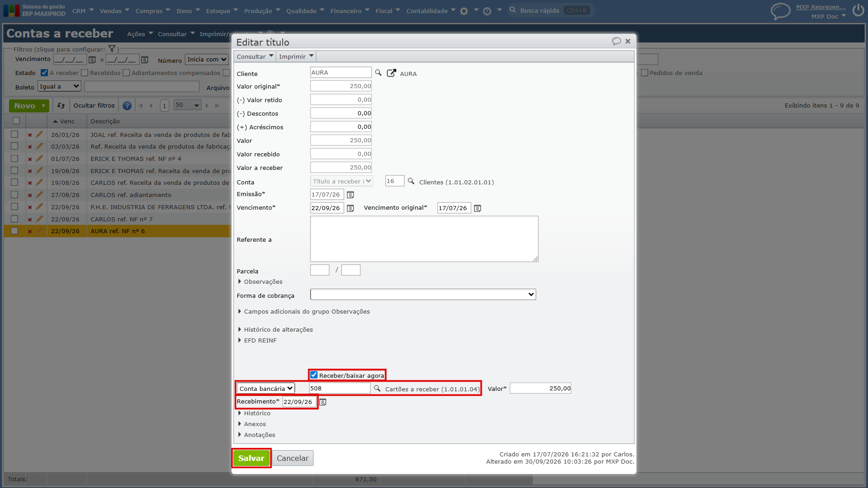Open the Recebimento calendar picker
The width and height of the screenshot is (868, 488).
(x=323, y=402)
